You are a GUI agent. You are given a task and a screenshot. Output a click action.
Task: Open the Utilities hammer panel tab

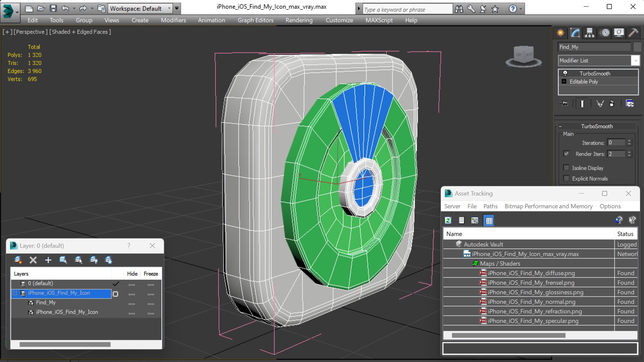point(633,32)
